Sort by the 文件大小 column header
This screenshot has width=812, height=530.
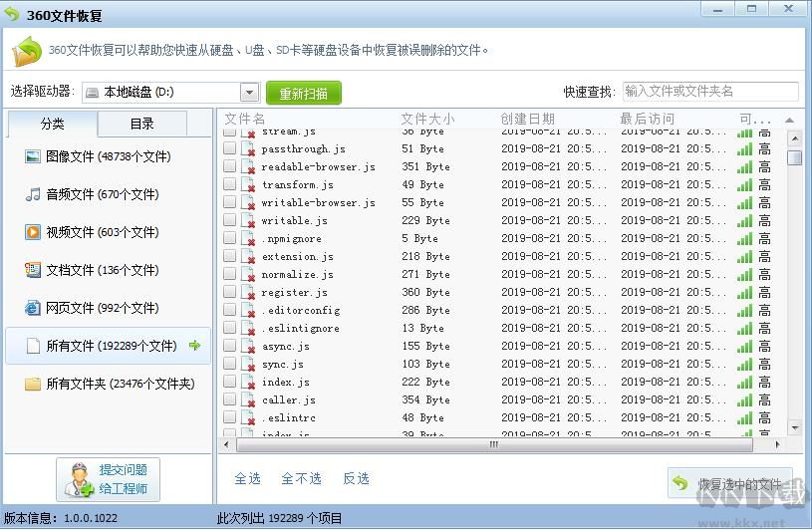[427, 119]
